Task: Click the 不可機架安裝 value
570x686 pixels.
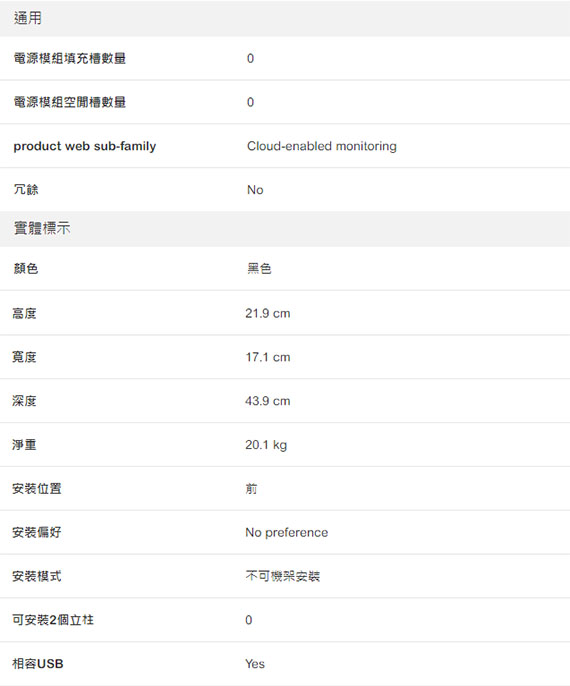Action: 283,576
